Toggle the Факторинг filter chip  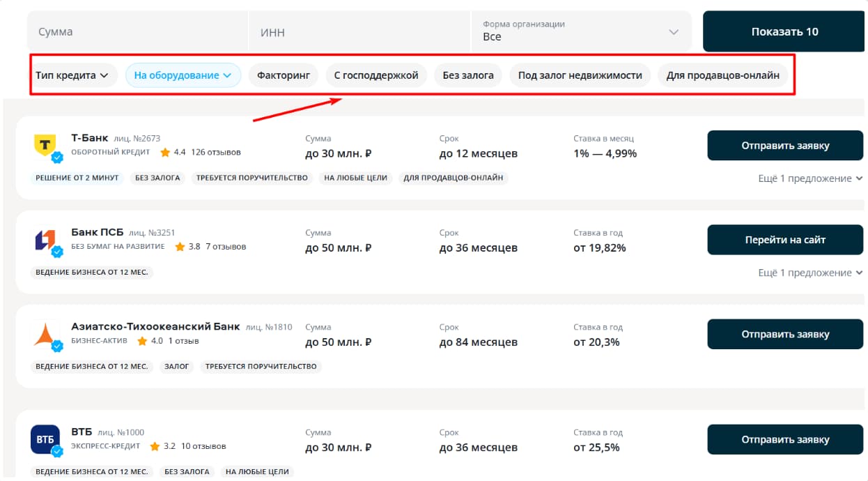[284, 75]
